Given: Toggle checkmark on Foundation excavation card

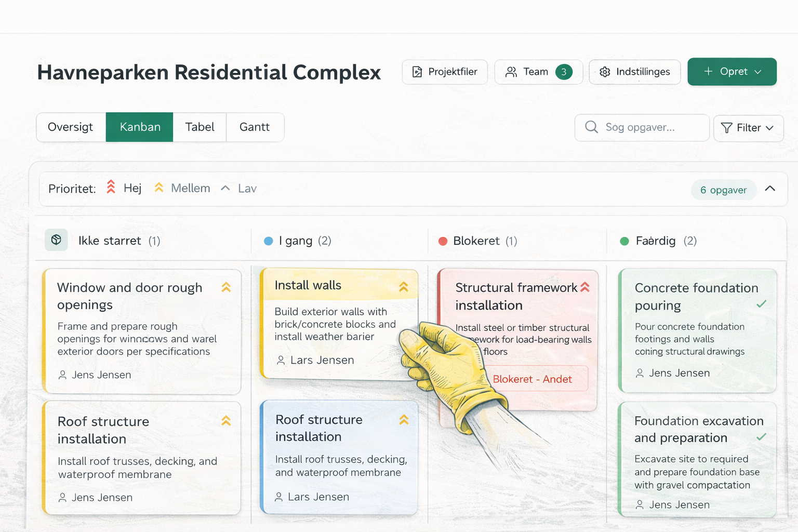Looking at the screenshot, I should [761, 437].
